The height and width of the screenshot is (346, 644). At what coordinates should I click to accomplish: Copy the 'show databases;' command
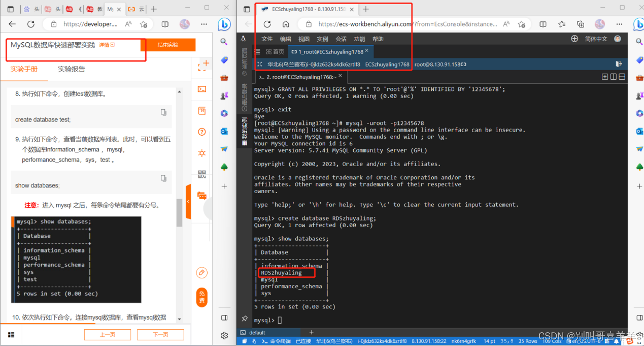click(x=163, y=178)
